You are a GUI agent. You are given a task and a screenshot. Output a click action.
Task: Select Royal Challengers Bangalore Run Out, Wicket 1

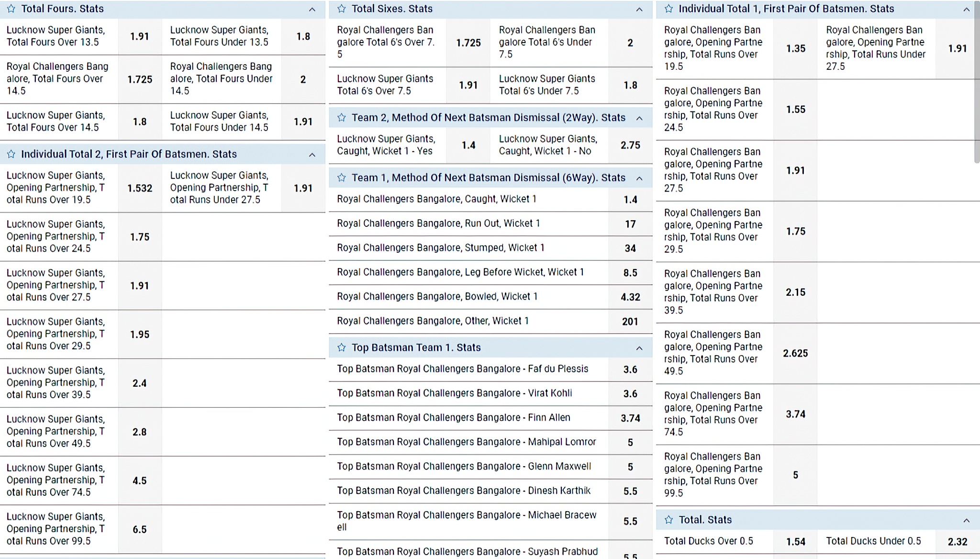click(x=630, y=224)
